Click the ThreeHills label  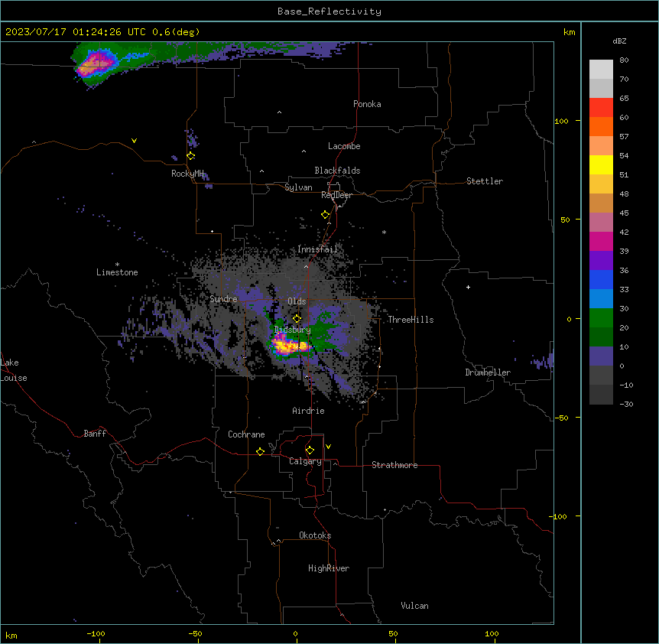pos(411,320)
